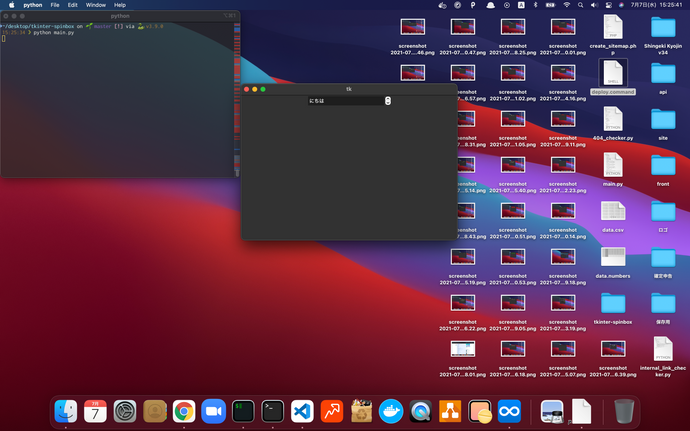Open Spotlight search from the menu bar
The width and height of the screenshot is (690, 431).
[x=580, y=5]
